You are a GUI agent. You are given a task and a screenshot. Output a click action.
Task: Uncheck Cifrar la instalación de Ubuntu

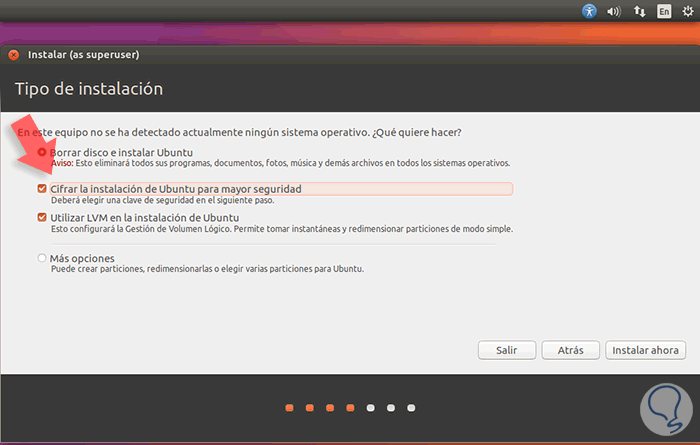[x=42, y=189]
